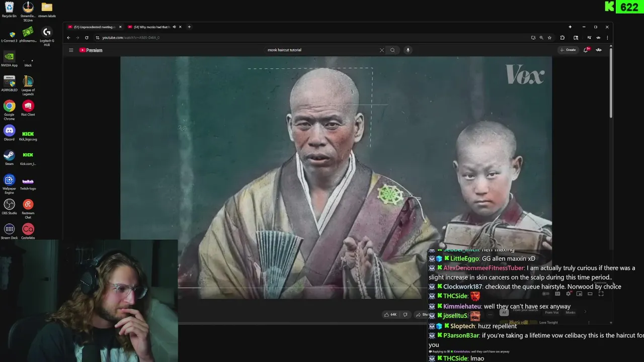644x362 pixels.
Task: Launch League of Legends from desktop
Action: click(x=28, y=86)
